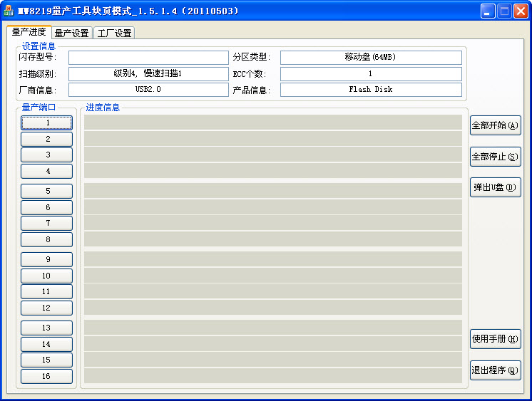The image size is (532, 401).
Task: Click the 分区类型 field showing 移动盘(64MB)
Action: point(370,58)
